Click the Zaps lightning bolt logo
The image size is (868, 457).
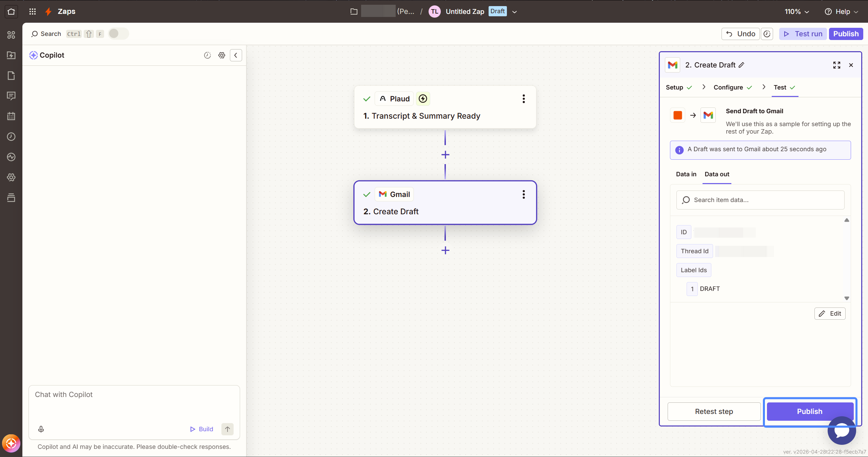(48, 12)
